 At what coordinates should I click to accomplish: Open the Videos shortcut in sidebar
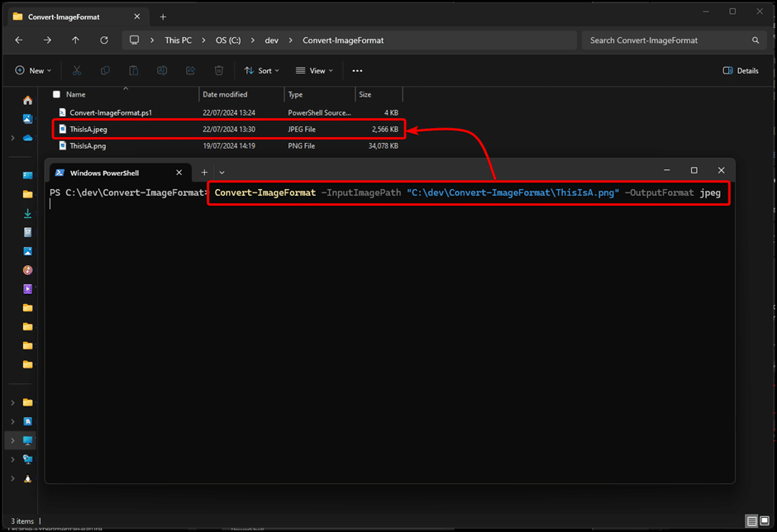tap(28, 289)
